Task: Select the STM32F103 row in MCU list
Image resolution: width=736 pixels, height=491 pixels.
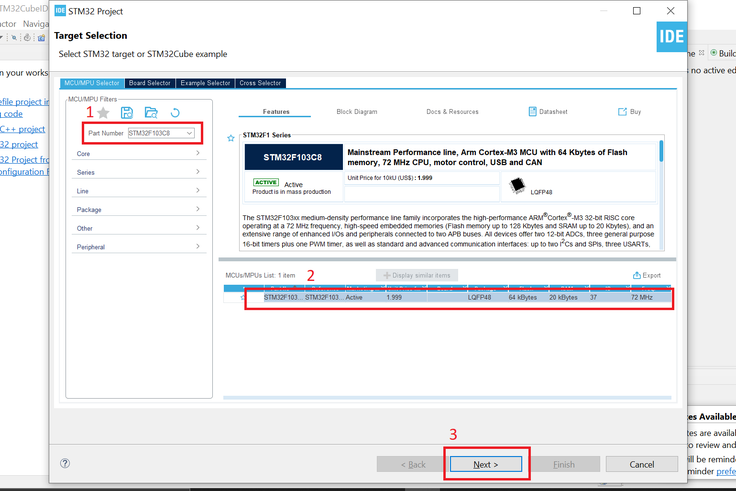Action: coord(448,298)
